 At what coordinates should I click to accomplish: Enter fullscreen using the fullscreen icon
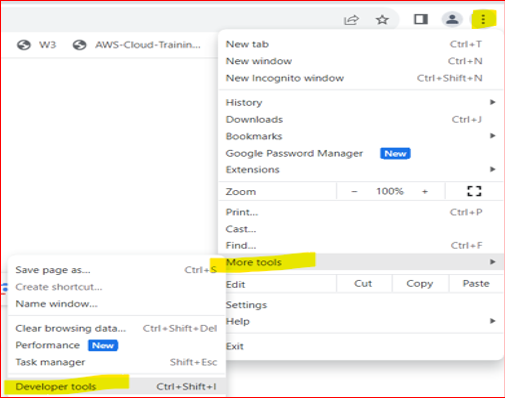click(474, 191)
